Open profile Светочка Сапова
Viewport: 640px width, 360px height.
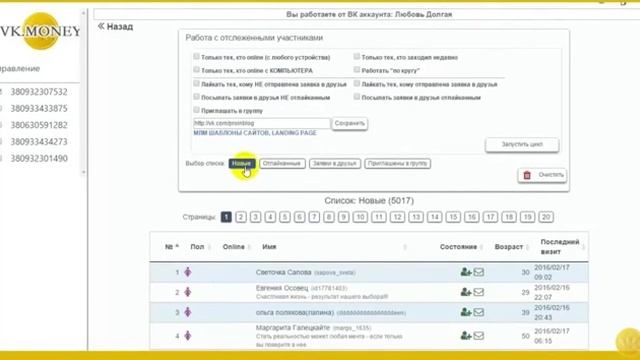click(284, 272)
